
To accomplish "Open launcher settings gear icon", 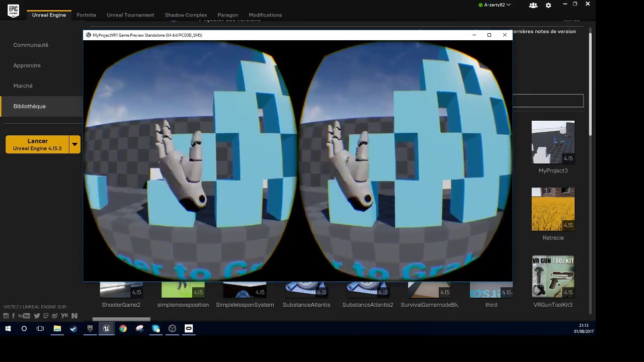I will click(548, 5).
